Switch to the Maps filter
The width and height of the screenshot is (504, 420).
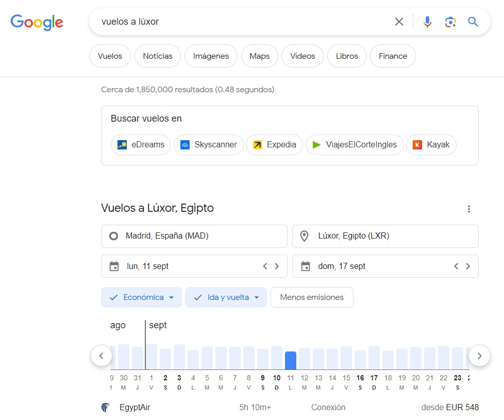click(259, 56)
